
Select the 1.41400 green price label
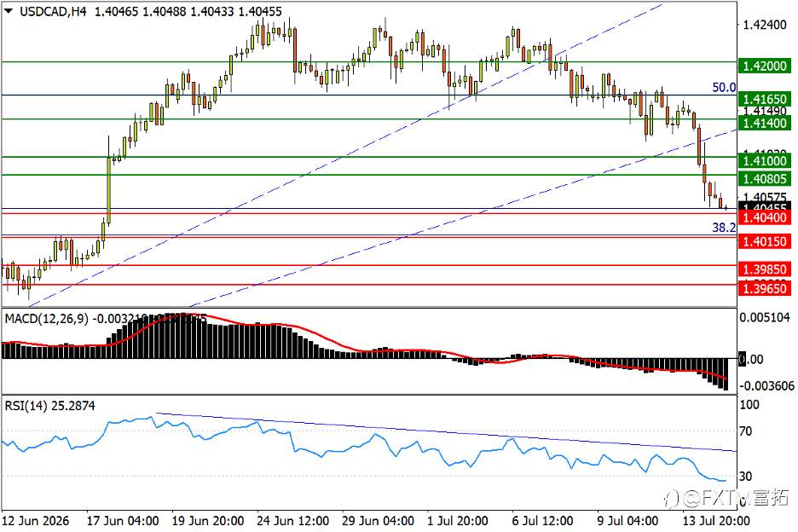[765, 123]
